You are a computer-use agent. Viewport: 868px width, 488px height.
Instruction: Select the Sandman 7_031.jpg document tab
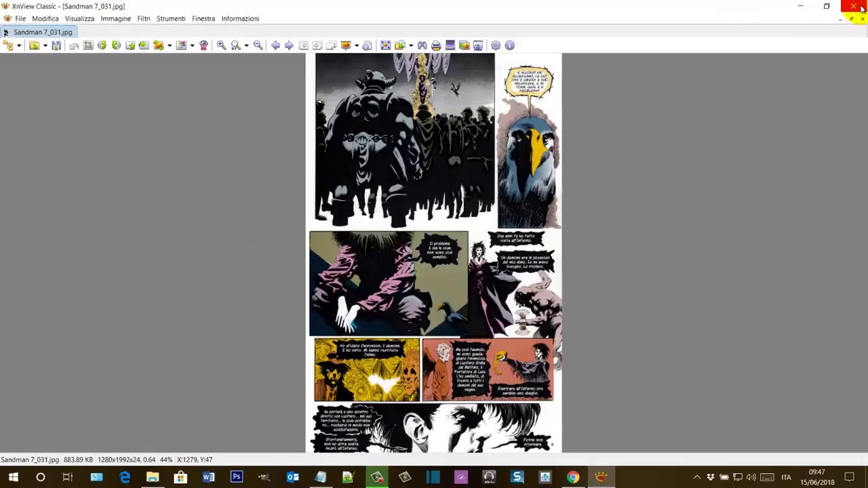pos(39,32)
